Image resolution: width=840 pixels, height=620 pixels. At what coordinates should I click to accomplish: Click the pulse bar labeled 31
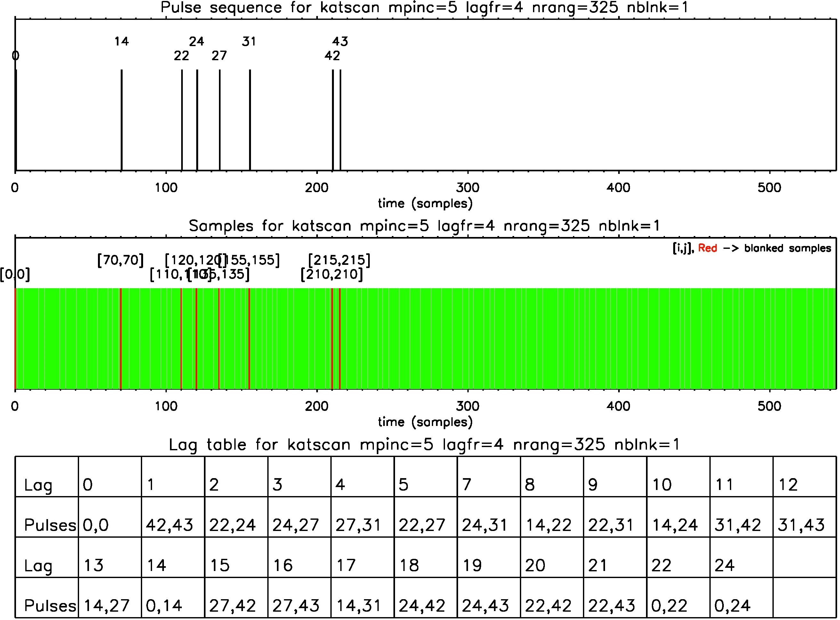[x=250, y=120]
